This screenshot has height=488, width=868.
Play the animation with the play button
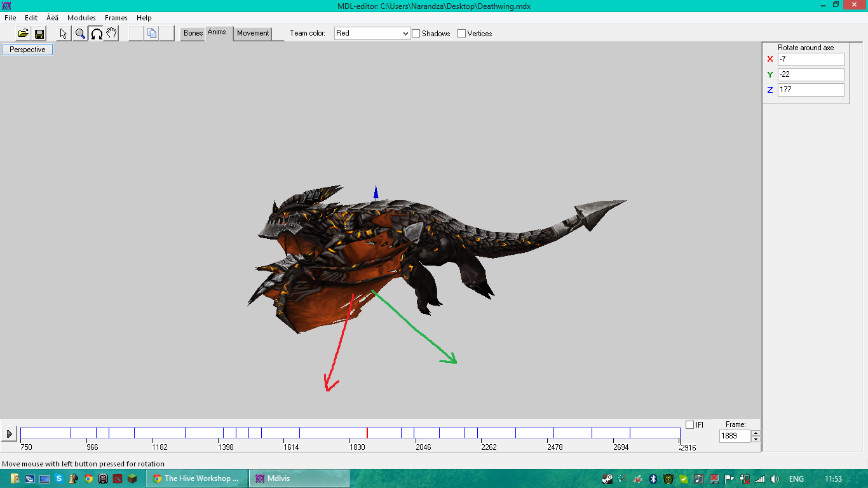click(x=9, y=434)
